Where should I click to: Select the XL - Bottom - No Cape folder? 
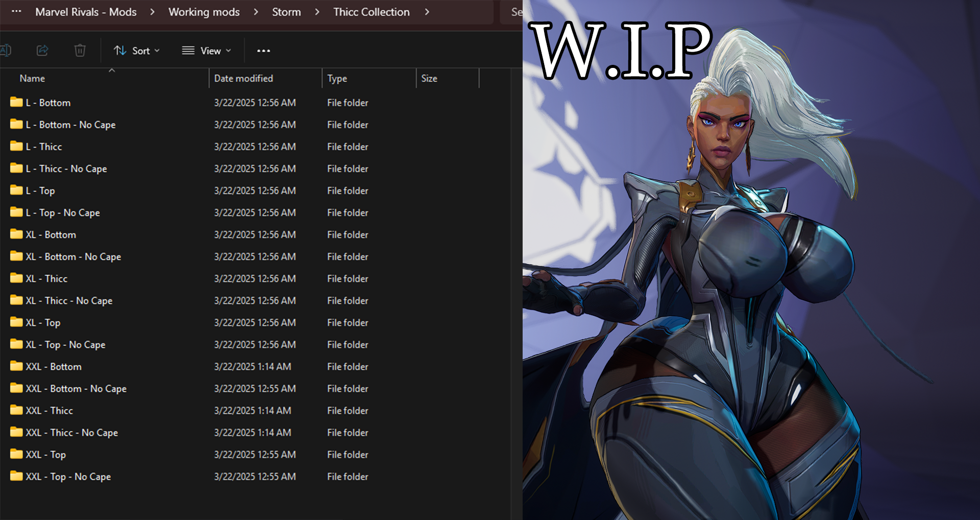click(x=73, y=256)
